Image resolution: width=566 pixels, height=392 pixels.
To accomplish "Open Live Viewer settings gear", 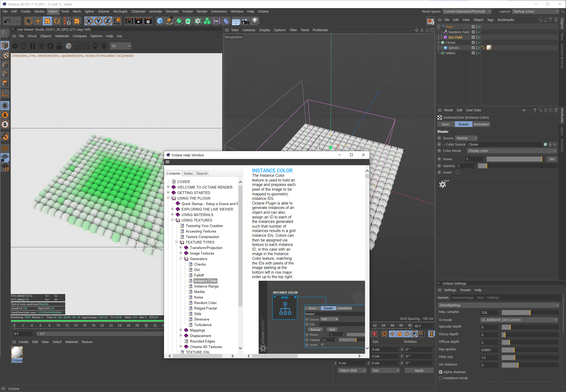I will pyautogui.click(x=50, y=46).
